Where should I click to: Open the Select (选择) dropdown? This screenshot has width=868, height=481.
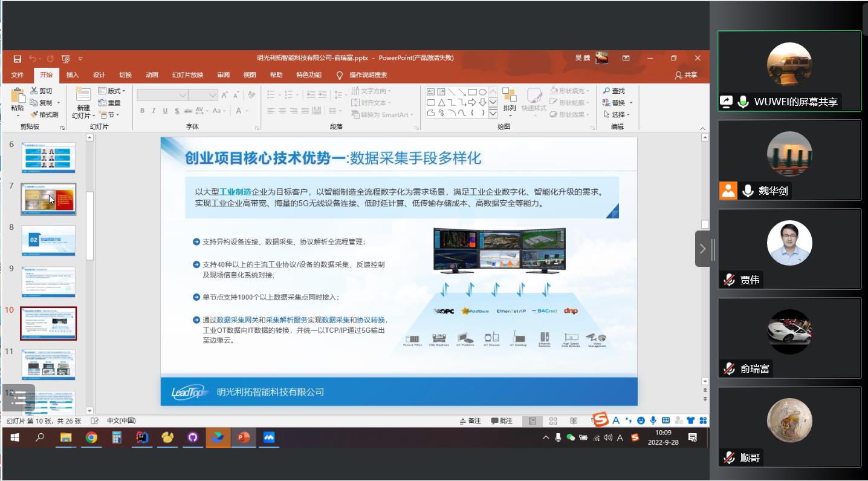(x=617, y=114)
